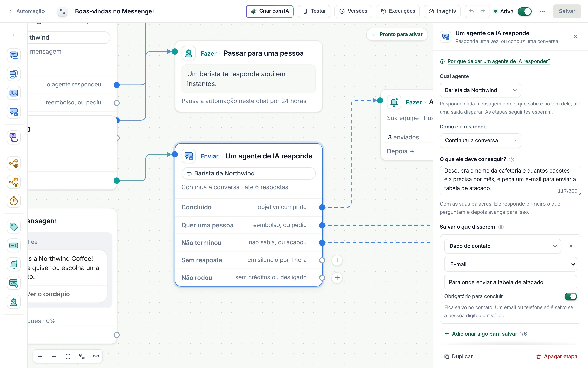Viewport: 588px width, 368px height.
Task: Open 'Por que deixar um agente de IA responder?' link
Action: [499, 61]
